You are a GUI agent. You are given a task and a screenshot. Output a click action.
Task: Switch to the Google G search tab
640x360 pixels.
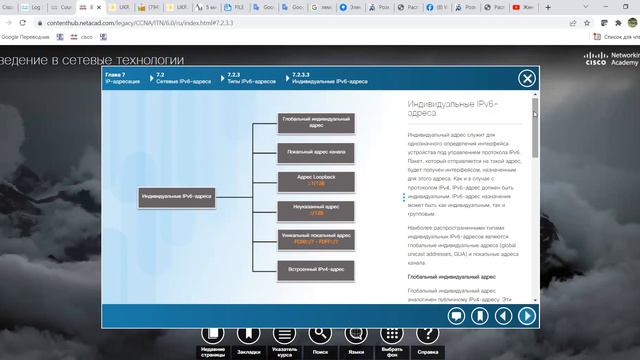tap(321, 7)
